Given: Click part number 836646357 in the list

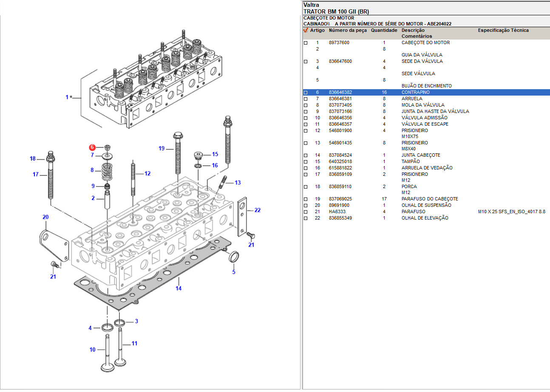Looking at the screenshot, I should click(x=340, y=124).
